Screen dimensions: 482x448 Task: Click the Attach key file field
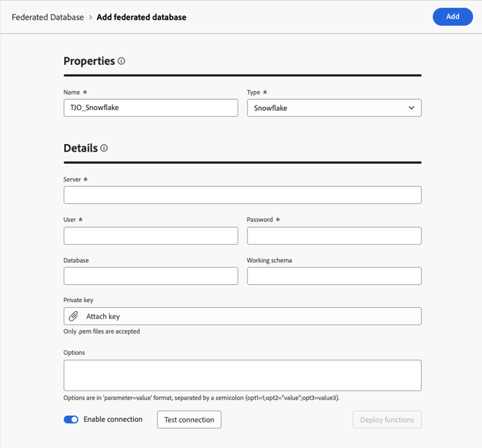click(242, 316)
